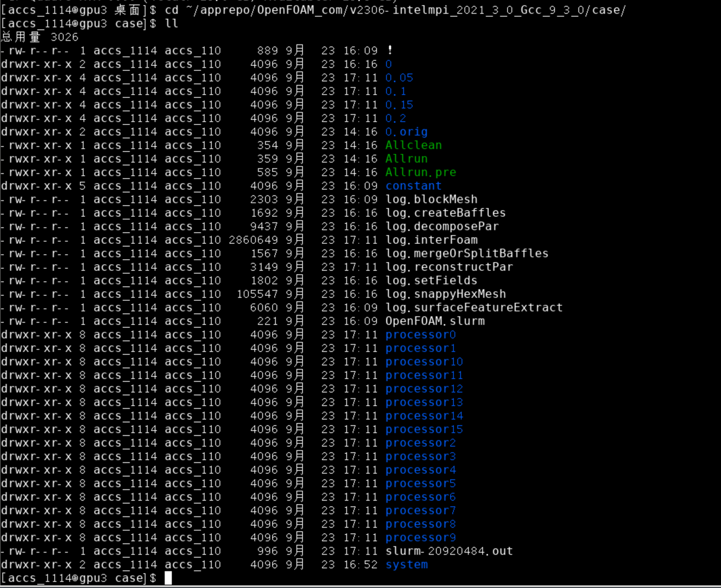Click the log.surfaceFeatureExtract filename
This screenshot has width=721, height=588.
474,308
